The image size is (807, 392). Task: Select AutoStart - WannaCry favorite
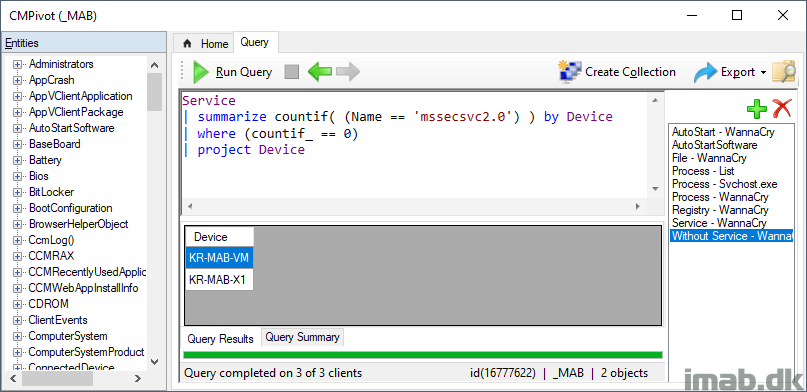(x=723, y=132)
